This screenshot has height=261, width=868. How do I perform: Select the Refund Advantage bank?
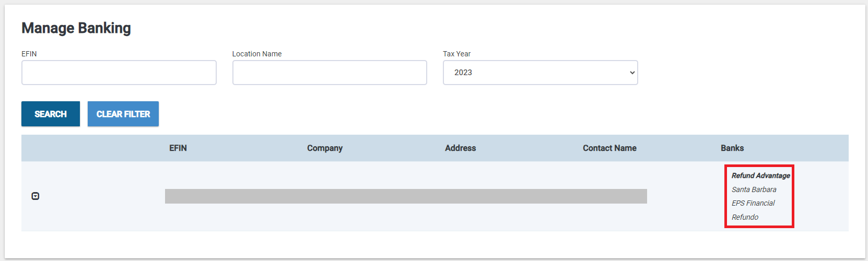[760, 175]
